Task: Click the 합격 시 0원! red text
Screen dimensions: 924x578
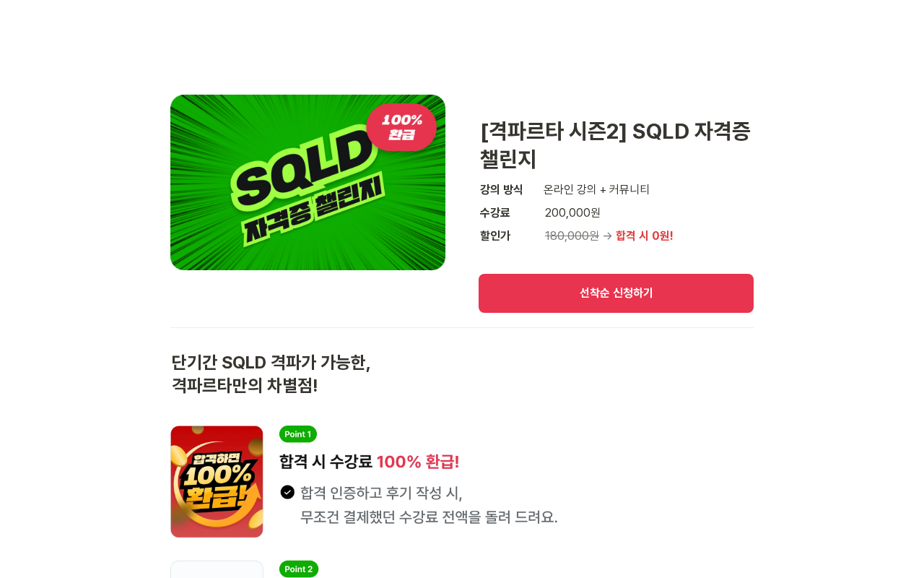Action: [x=645, y=236]
